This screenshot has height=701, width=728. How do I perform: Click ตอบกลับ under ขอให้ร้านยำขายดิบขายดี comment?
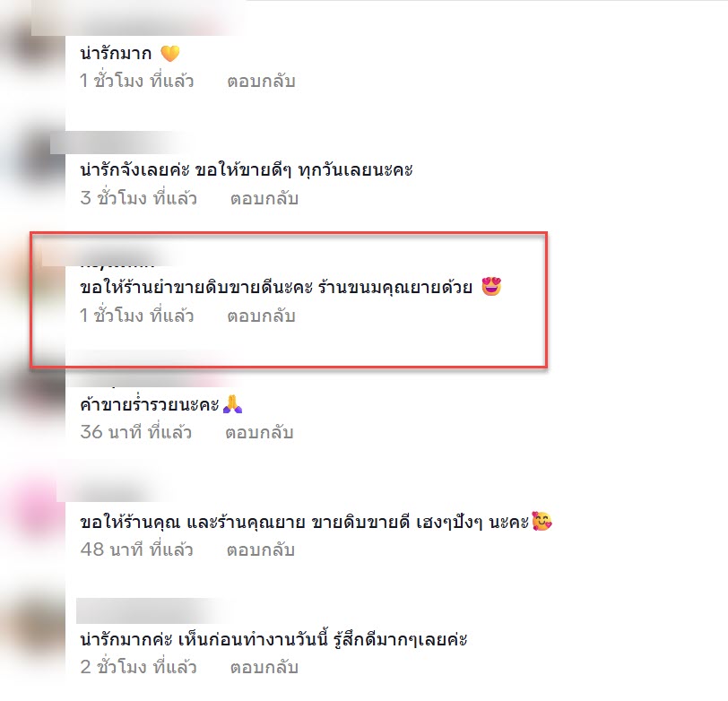click(261, 316)
